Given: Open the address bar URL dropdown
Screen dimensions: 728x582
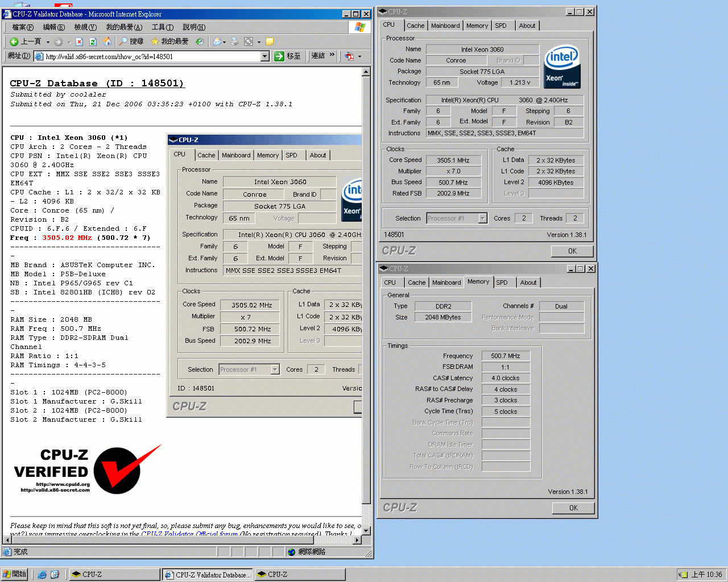Looking at the screenshot, I should pos(265,56).
